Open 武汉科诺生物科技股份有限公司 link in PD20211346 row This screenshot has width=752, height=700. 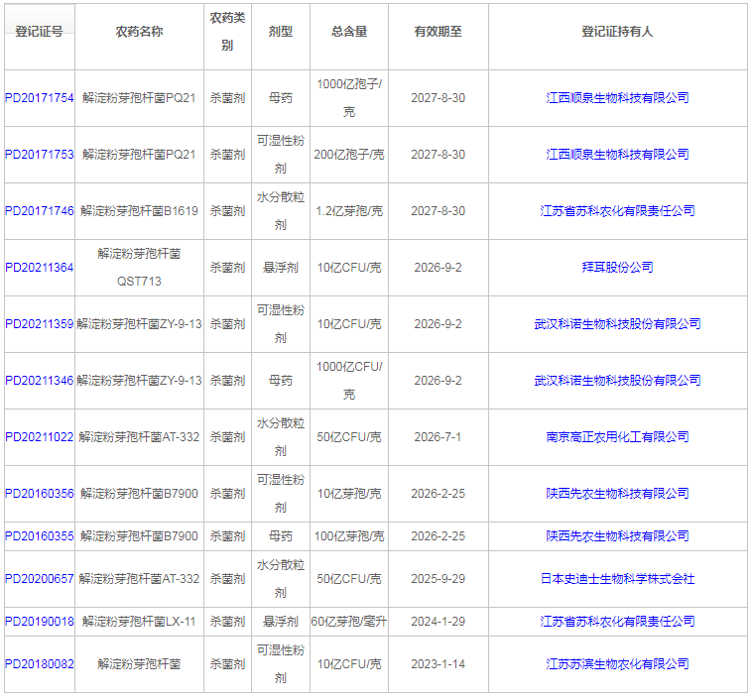(617, 381)
